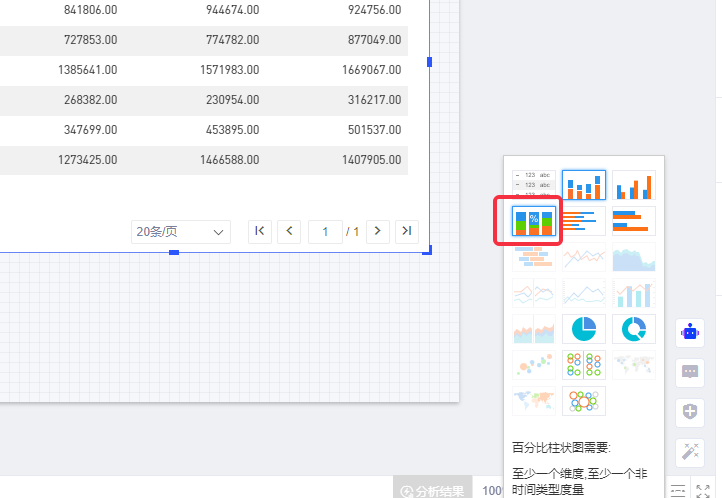722x498 pixels.
Task: Open the robot assistant on right sidebar
Action: click(x=690, y=332)
